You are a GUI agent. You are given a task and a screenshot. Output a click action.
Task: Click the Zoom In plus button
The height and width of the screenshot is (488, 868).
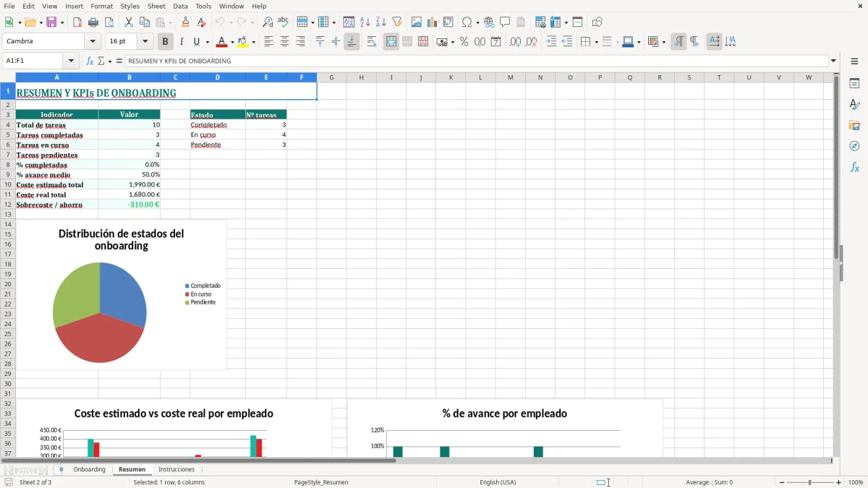[x=839, y=482]
